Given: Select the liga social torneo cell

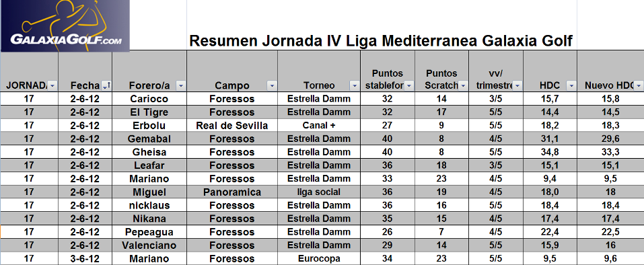Looking at the screenshot, I should [319, 192].
